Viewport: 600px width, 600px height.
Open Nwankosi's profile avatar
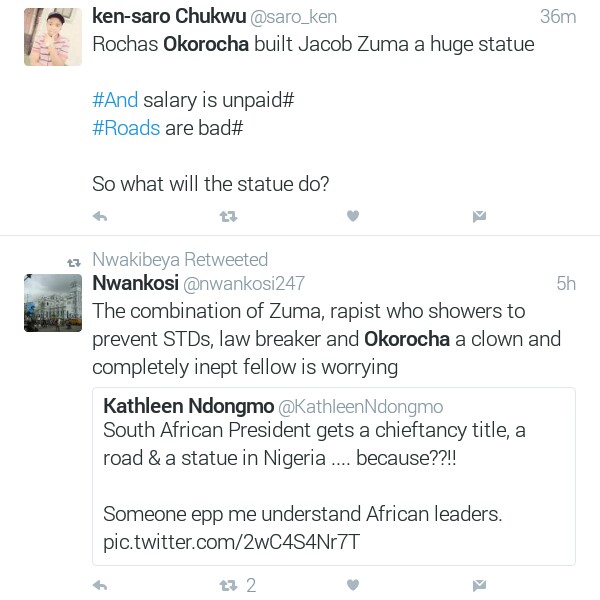tap(52, 302)
